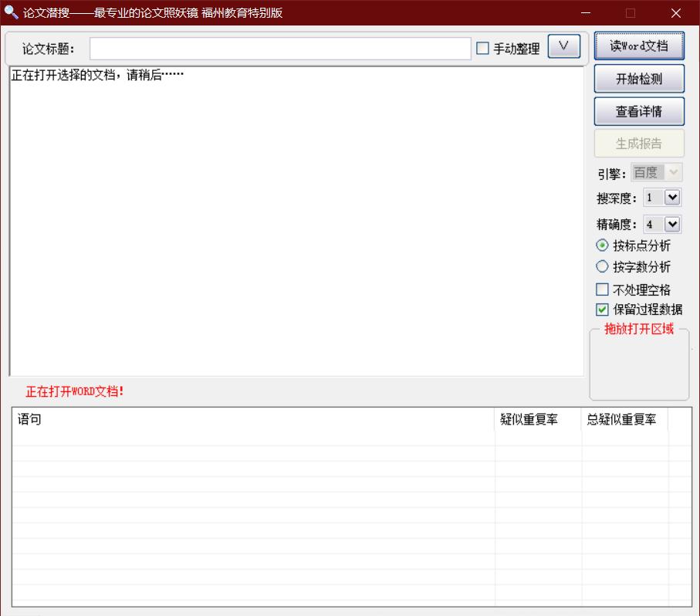Image resolution: width=700 pixels, height=616 pixels.
Task: Click the 正在打开选择的文档 message text
Action: (97, 75)
